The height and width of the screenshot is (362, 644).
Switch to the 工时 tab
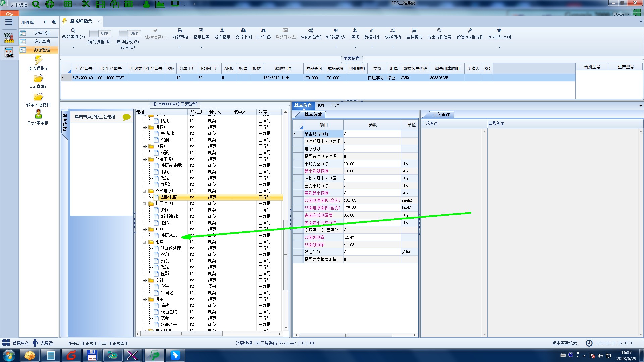(335, 105)
